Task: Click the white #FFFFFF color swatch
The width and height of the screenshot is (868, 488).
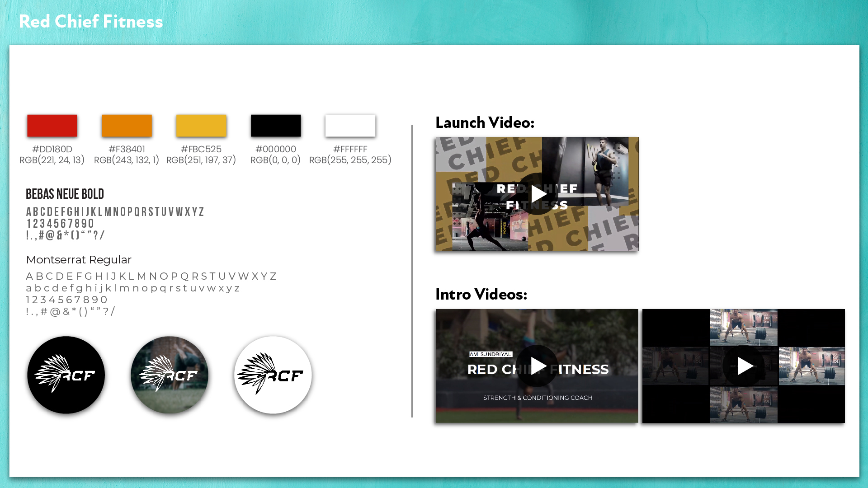Action: (350, 126)
